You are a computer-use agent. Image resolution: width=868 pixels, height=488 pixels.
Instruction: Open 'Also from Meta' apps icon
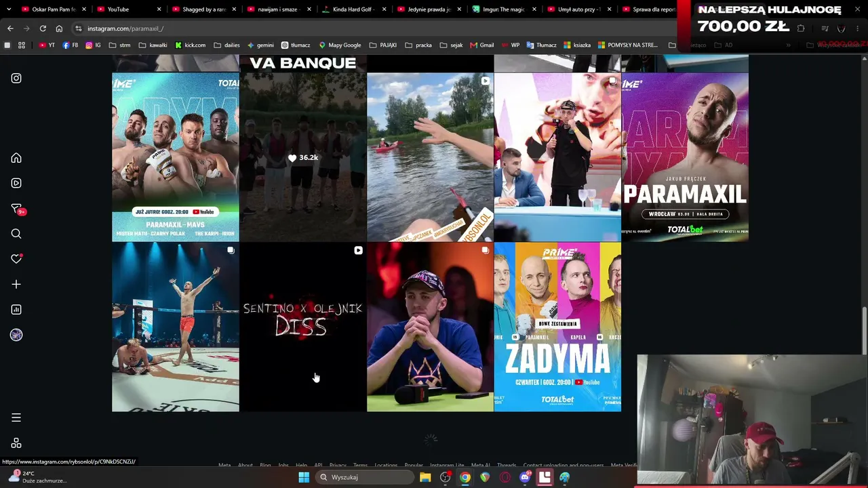[x=16, y=443]
